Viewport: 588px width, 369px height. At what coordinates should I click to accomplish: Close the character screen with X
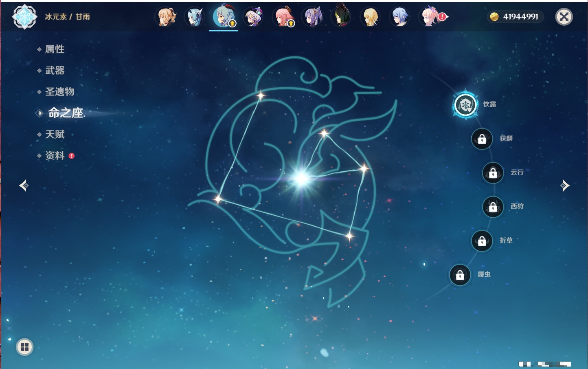coord(564,17)
